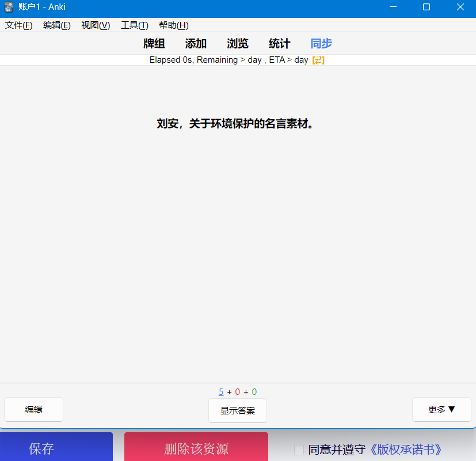
Task: Open the 浏览 card browser
Action: [x=238, y=44]
